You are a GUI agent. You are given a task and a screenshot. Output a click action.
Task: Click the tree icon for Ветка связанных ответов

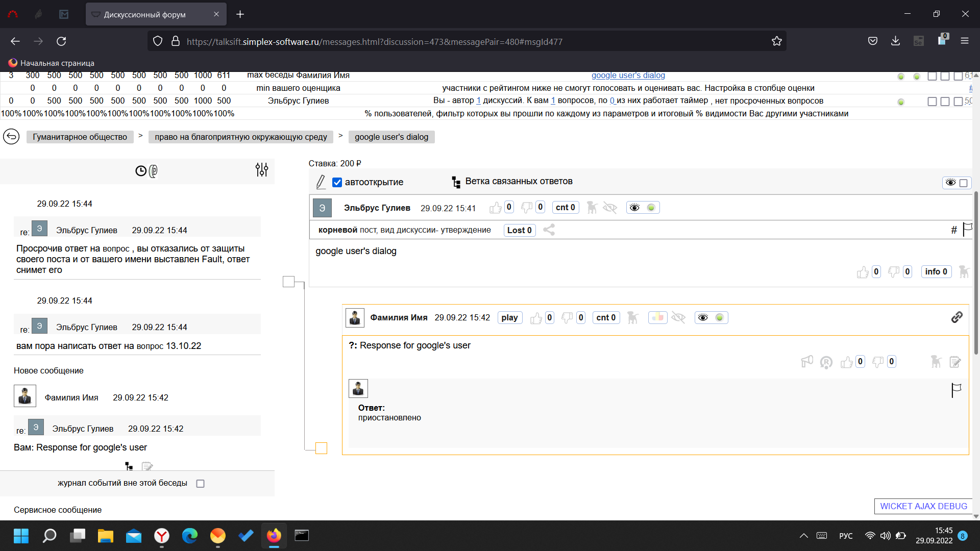click(456, 182)
